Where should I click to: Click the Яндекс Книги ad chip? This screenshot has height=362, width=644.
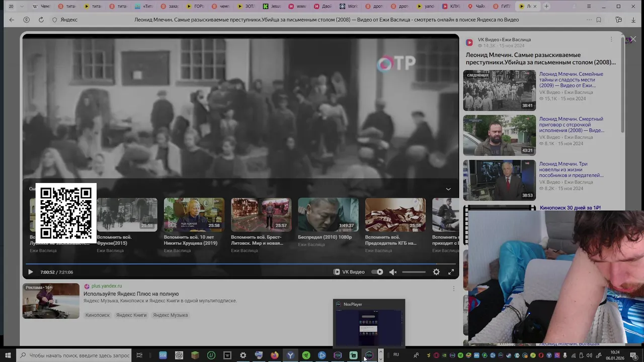(x=131, y=315)
